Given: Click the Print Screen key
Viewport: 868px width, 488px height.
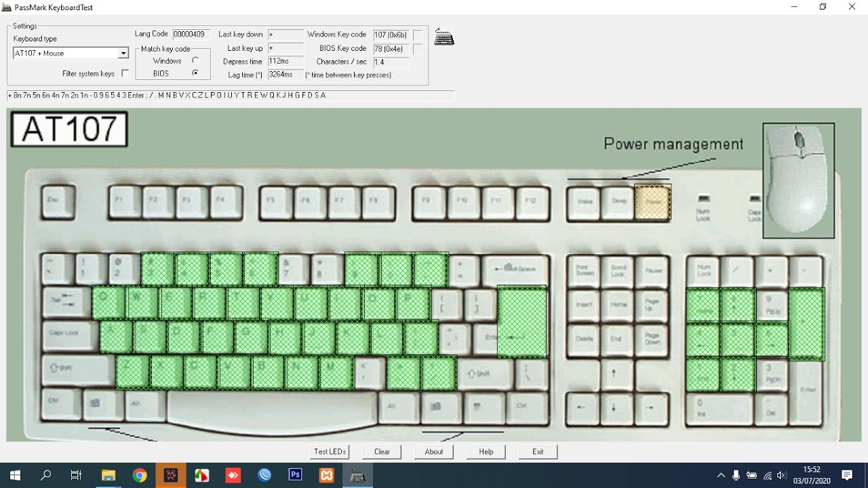Looking at the screenshot, I should 585,270.
